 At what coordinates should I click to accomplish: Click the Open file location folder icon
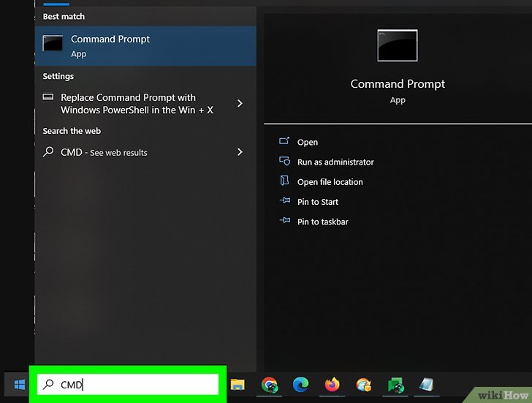pyautogui.click(x=284, y=180)
